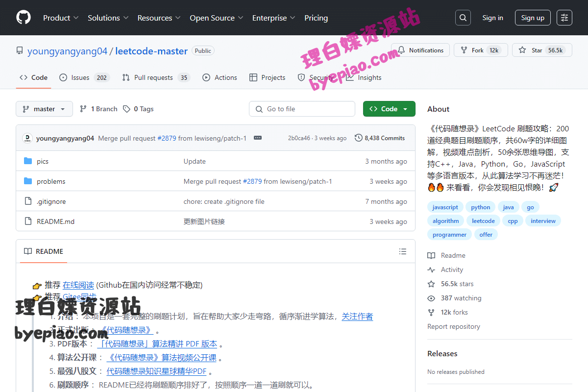Open the green Code dropdown button
The height and width of the screenshot is (392, 588).
click(x=389, y=109)
